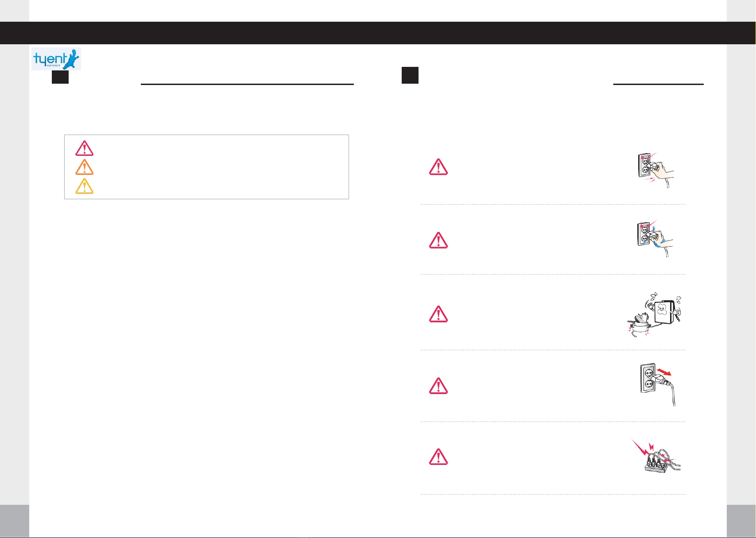The width and height of the screenshot is (756, 538).
Task: Select the yellow warning triangle in the legend box
Action: (x=84, y=186)
